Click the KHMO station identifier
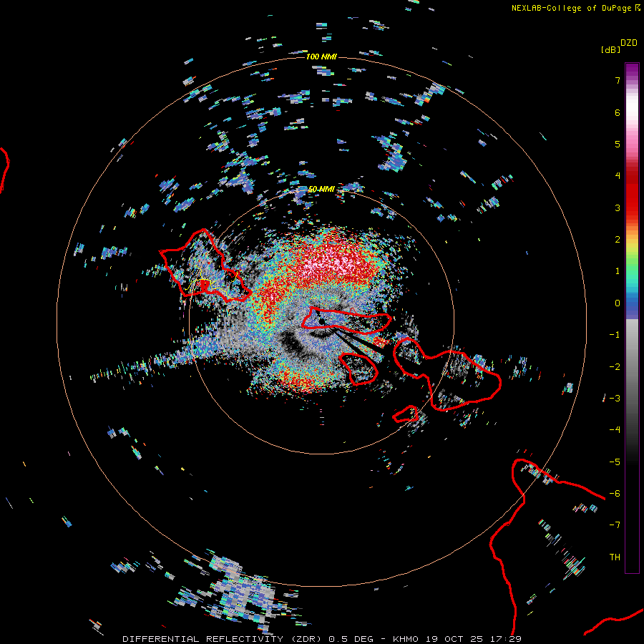This screenshot has height=644, width=644. click(406, 639)
